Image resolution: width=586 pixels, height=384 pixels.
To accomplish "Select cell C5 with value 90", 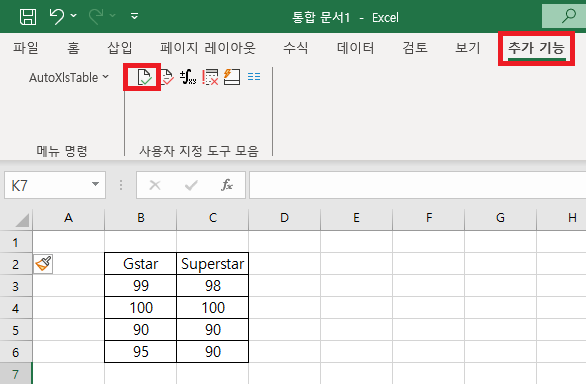I will tap(213, 330).
